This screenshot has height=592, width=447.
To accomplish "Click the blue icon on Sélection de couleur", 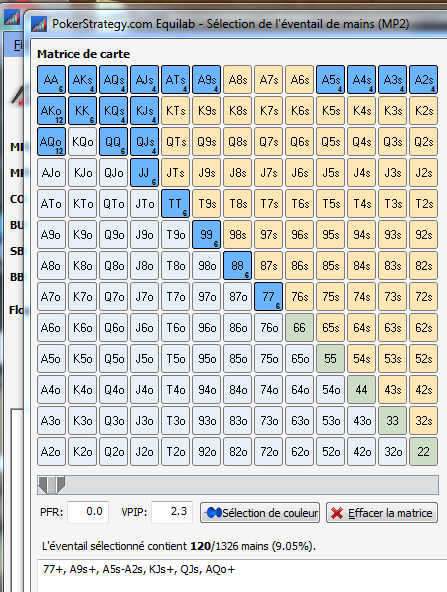I will [x=214, y=513].
